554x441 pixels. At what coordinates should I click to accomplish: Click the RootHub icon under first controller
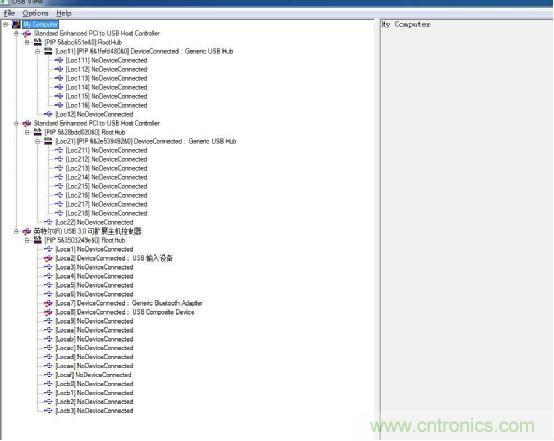[x=37, y=42]
